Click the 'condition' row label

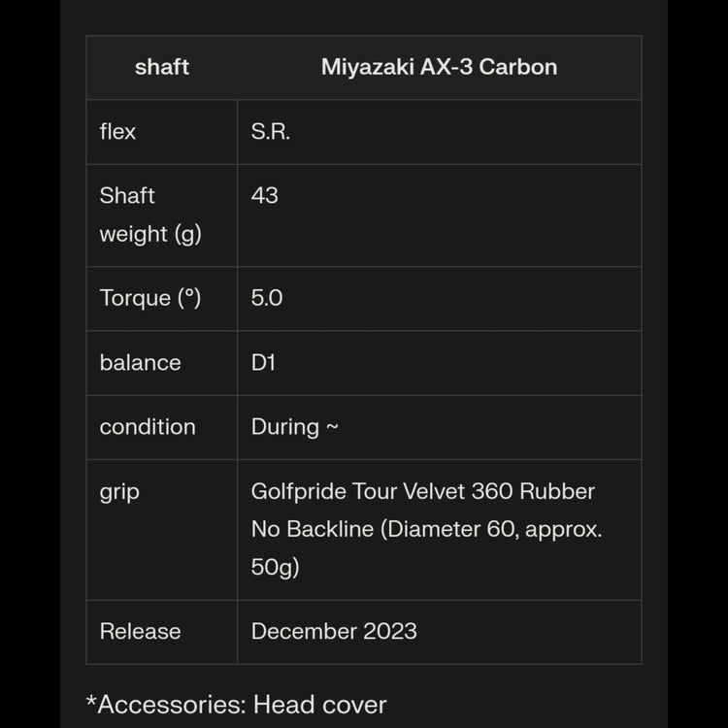[x=148, y=426]
